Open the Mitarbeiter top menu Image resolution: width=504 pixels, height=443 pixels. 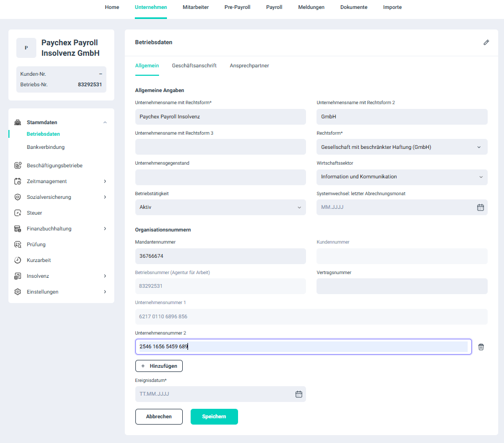[x=195, y=7]
